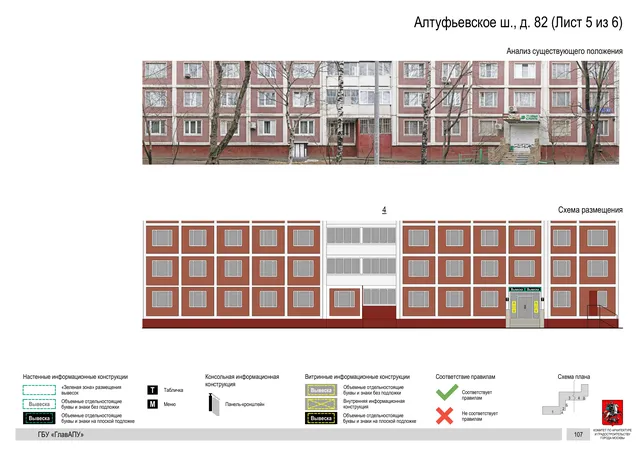Click the 'Схема размещения' heading
The width and height of the screenshot is (640, 453).
(590, 210)
